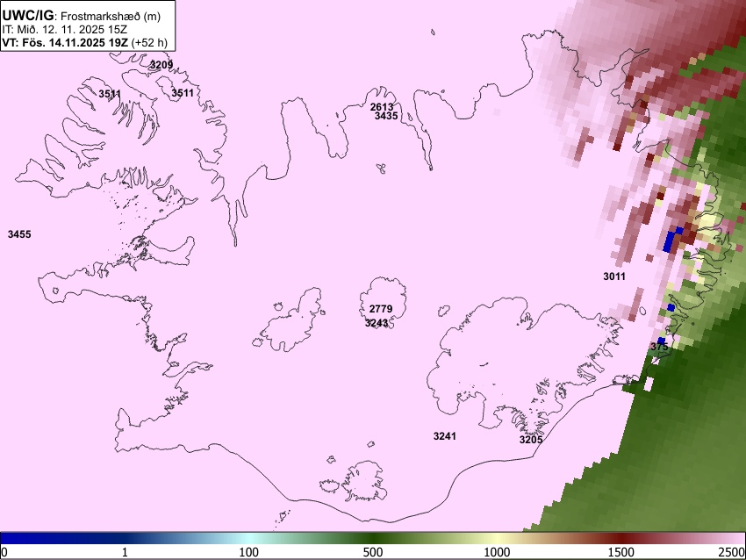This screenshot has height=560, width=746.
Task: Click the legend tick label "0"
Action: [4, 552]
